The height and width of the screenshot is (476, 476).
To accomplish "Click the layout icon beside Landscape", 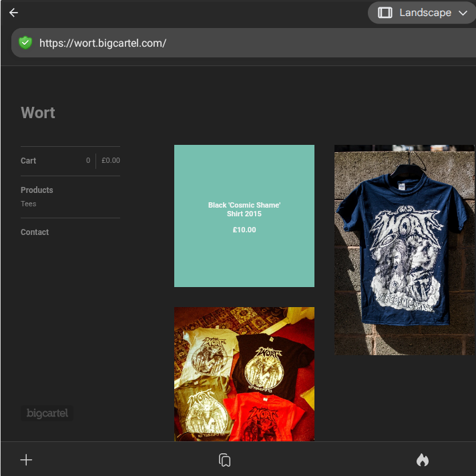I will pyautogui.click(x=385, y=13).
